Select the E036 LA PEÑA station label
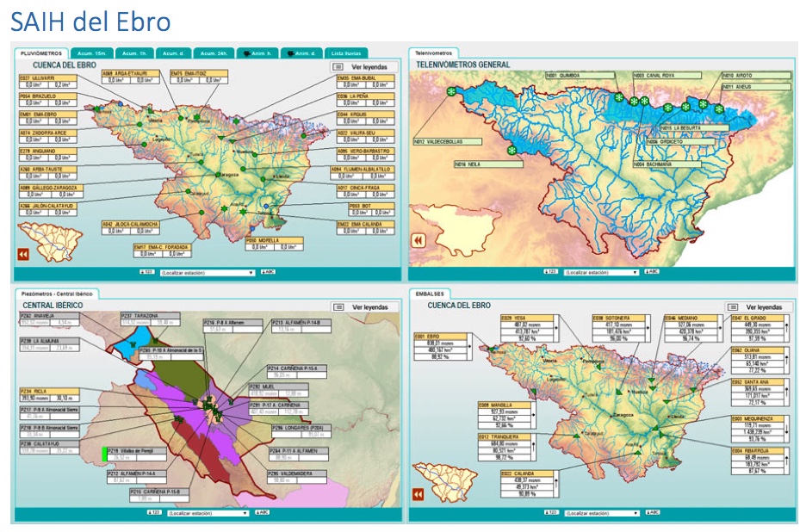Viewport: 806px width, 532px height. 365,96
